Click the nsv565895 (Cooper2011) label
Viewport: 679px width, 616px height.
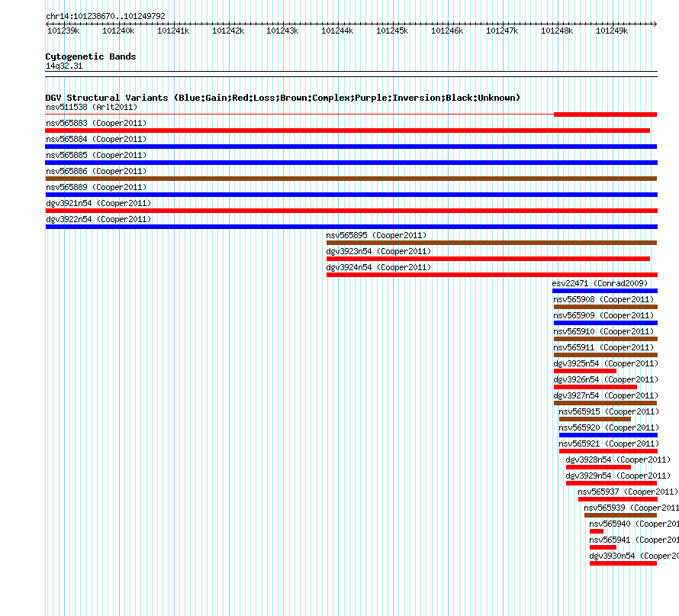[376, 235]
